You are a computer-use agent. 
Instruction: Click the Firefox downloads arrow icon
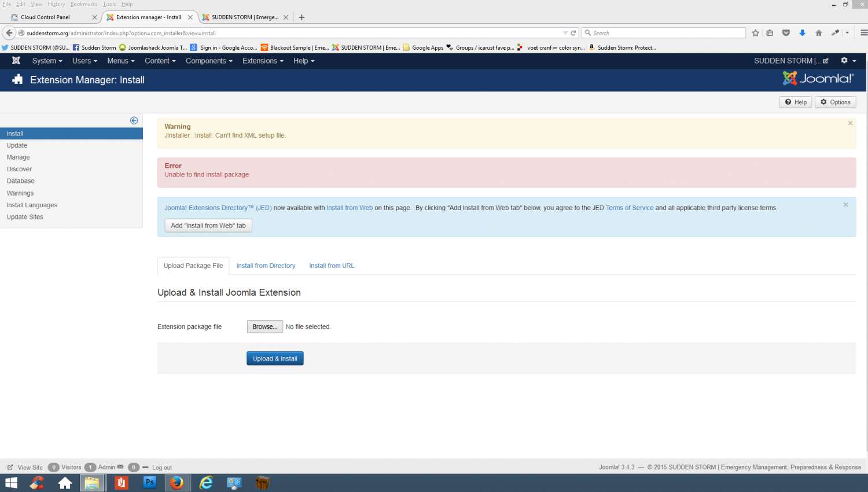pyautogui.click(x=802, y=33)
